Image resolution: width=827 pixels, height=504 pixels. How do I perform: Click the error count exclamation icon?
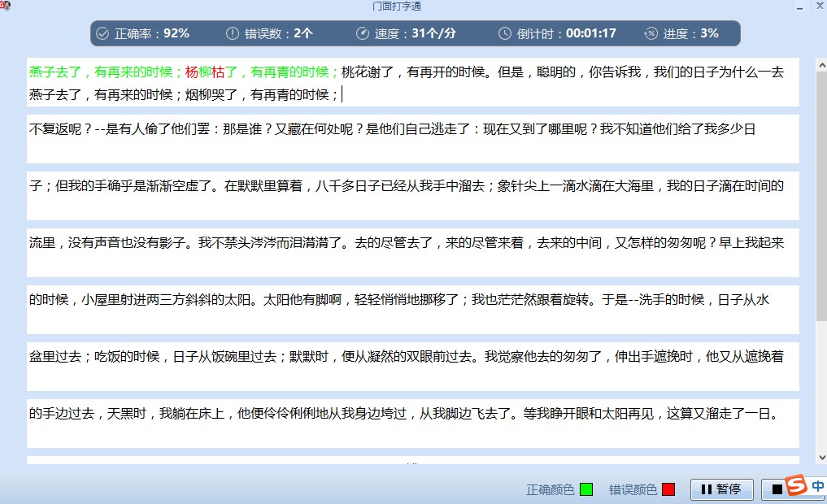pyautogui.click(x=232, y=33)
